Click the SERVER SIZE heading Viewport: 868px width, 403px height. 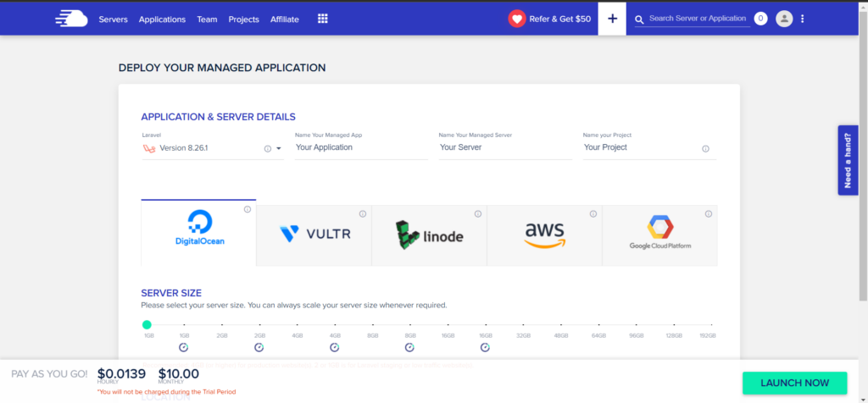[x=171, y=293]
